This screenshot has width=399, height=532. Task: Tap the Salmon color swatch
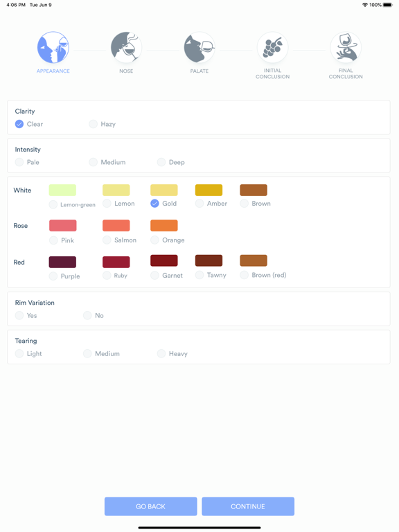tap(116, 225)
